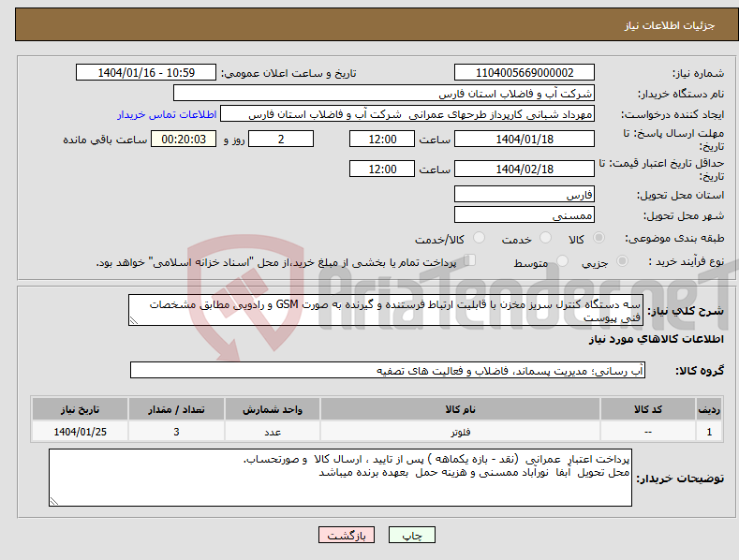Image resolution: width=739 pixels, height=560 pixels.
Task: Click the request creator field مهرداد شبانی
Action: (x=407, y=113)
